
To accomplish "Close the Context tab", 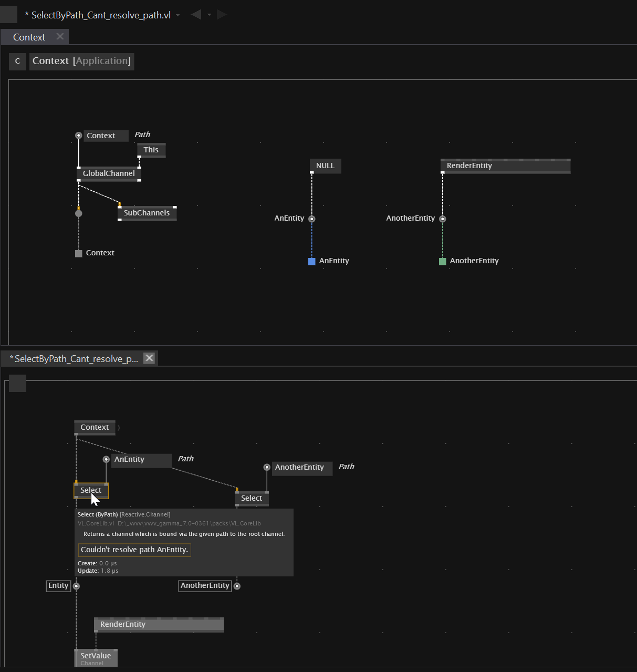I will (60, 37).
